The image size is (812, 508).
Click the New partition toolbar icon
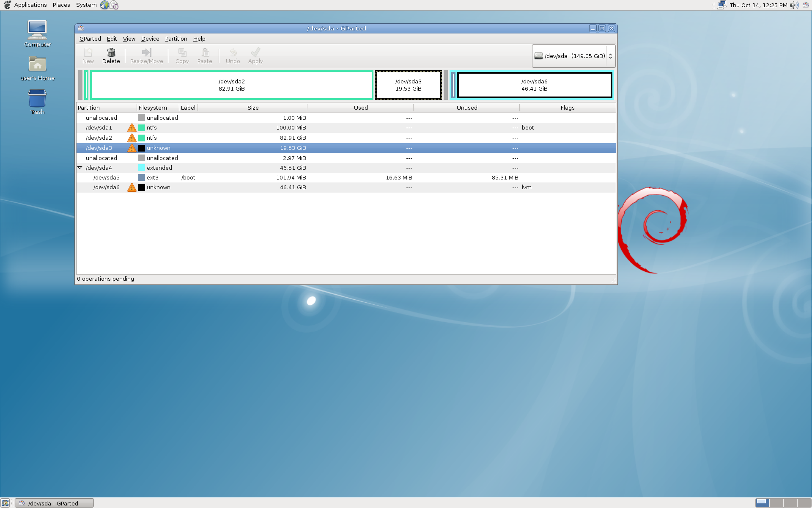88,52
